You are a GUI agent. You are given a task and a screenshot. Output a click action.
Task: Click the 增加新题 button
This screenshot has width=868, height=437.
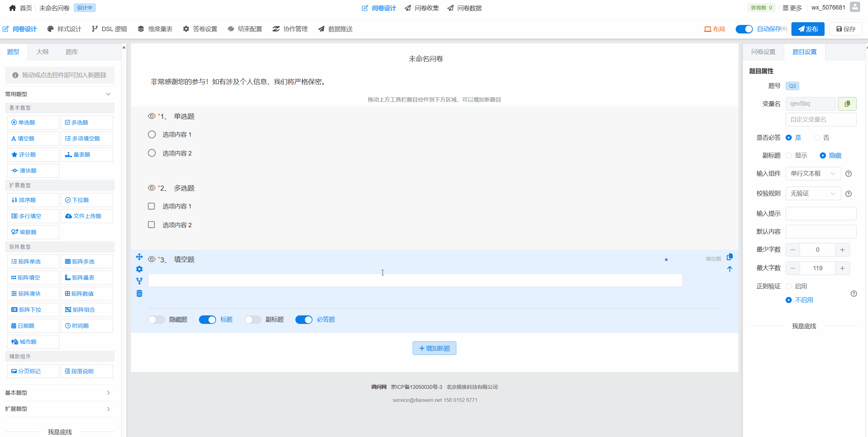pyautogui.click(x=434, y=348)
